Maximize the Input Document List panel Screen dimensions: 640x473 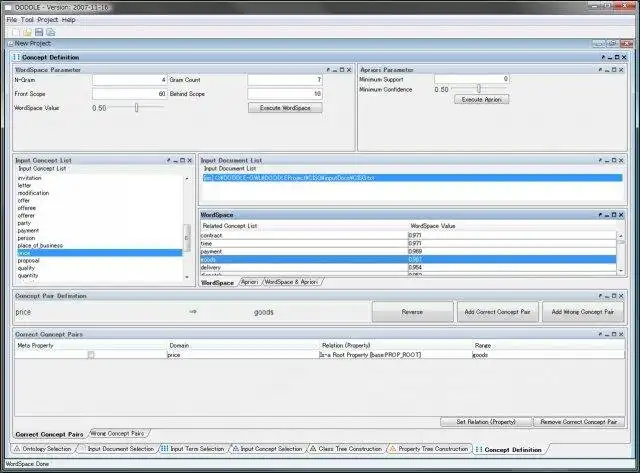[614, 160]
